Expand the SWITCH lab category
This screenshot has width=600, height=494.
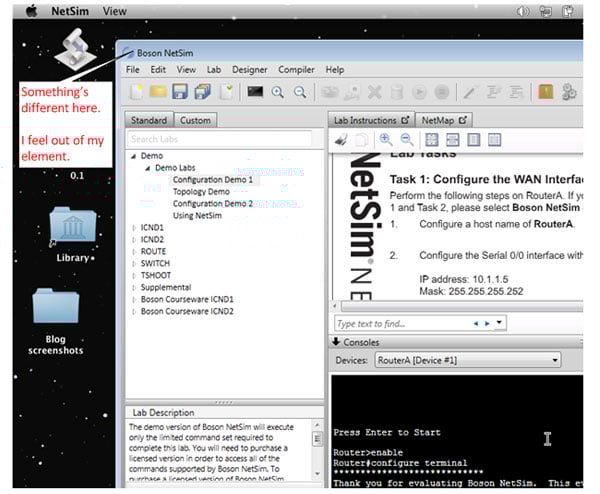(134, 264)
